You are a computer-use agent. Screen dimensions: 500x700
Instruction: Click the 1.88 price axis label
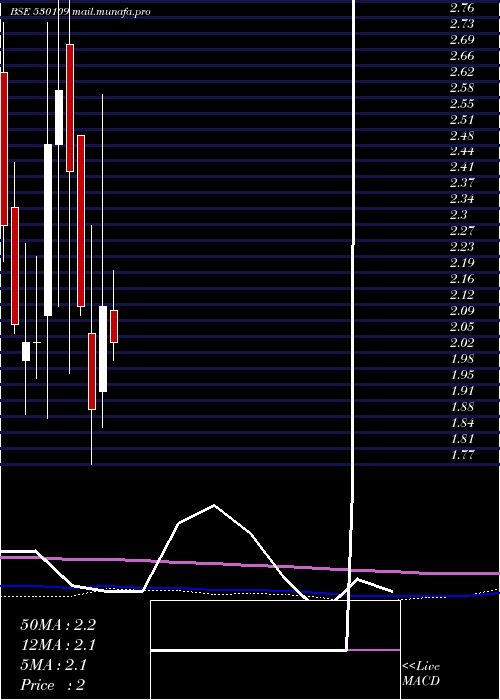462,407
